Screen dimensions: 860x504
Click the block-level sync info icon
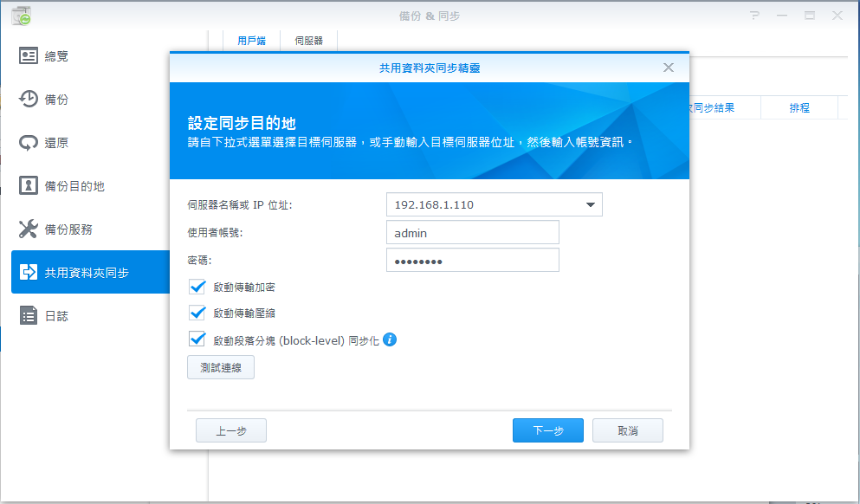coord(390,339)
